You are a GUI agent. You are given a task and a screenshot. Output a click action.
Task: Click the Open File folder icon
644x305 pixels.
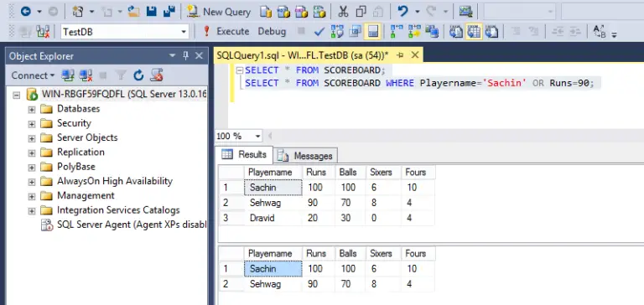click(x=133, y=12)
